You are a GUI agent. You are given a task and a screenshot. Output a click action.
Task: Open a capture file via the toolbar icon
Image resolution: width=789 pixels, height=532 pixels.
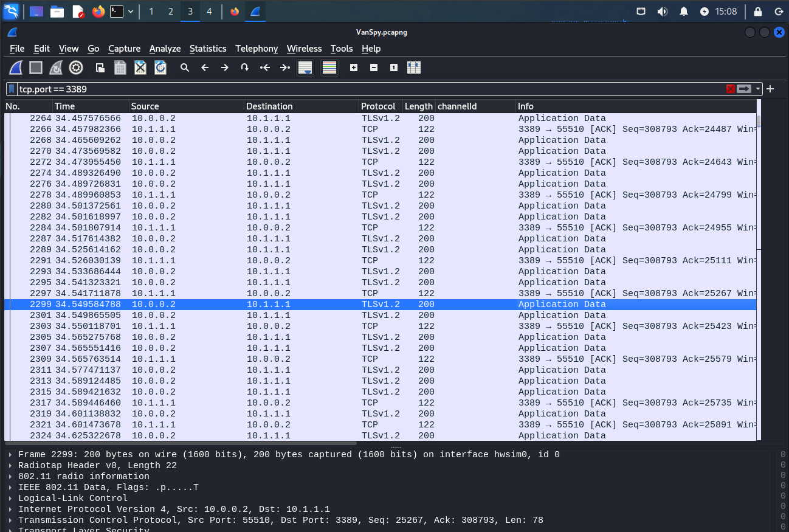tap(100, 67)
